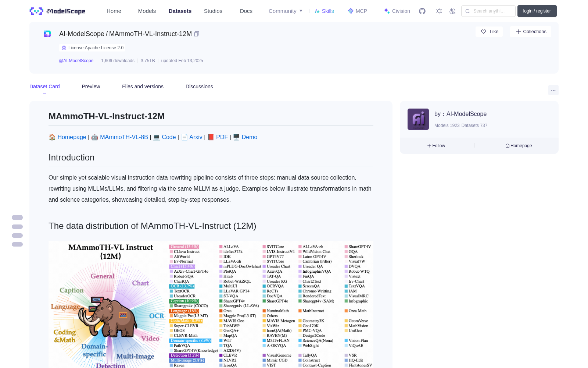Open the MAmmoTH-VL-8B link
This screenshot has height=368, width=588.
124,137
